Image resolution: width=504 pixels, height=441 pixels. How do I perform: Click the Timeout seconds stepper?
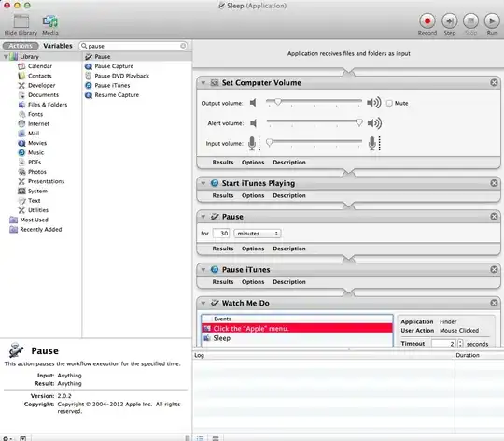pos(460,344)
